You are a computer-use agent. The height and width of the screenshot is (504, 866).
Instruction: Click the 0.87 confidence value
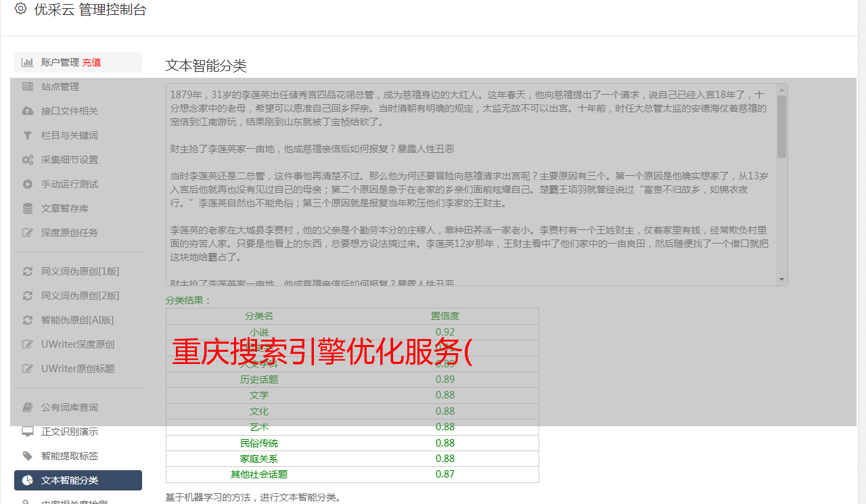point(445,474)
